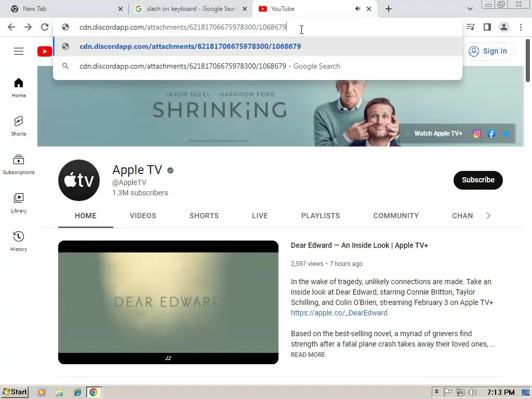Image resolution: width=532 pixels, height=399 pixels.
Task: Open Chrome media controls icon
Action: pos(471,27)
